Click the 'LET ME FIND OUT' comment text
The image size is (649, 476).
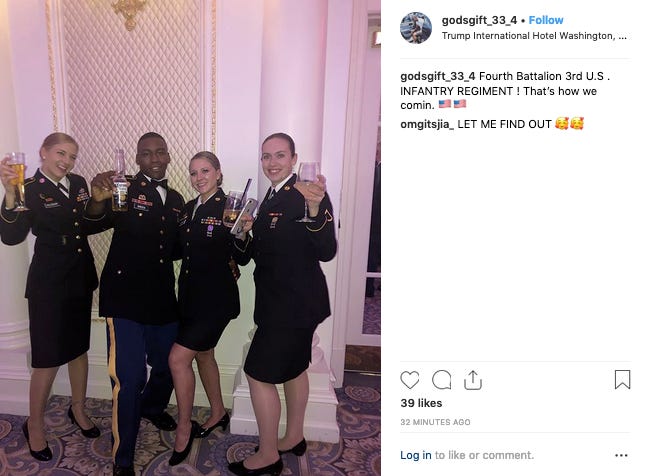[504, 124]
